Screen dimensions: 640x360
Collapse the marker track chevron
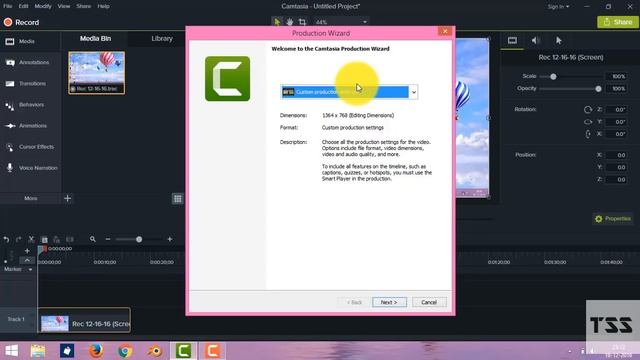tap(27, 260)
